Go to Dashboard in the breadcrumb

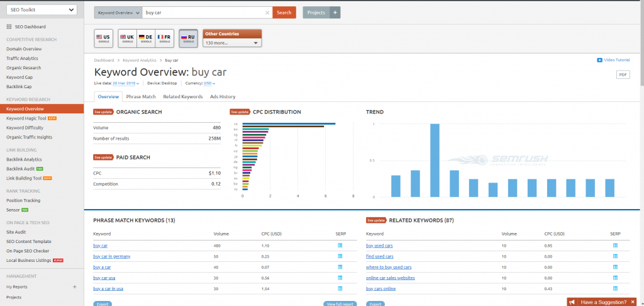click(104, 60)
